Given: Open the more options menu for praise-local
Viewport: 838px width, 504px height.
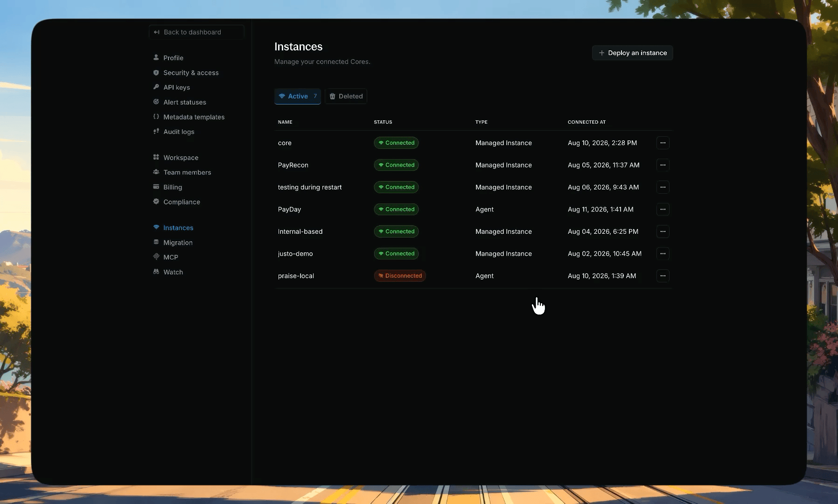Looking at the screenshot, I should 663,276.
